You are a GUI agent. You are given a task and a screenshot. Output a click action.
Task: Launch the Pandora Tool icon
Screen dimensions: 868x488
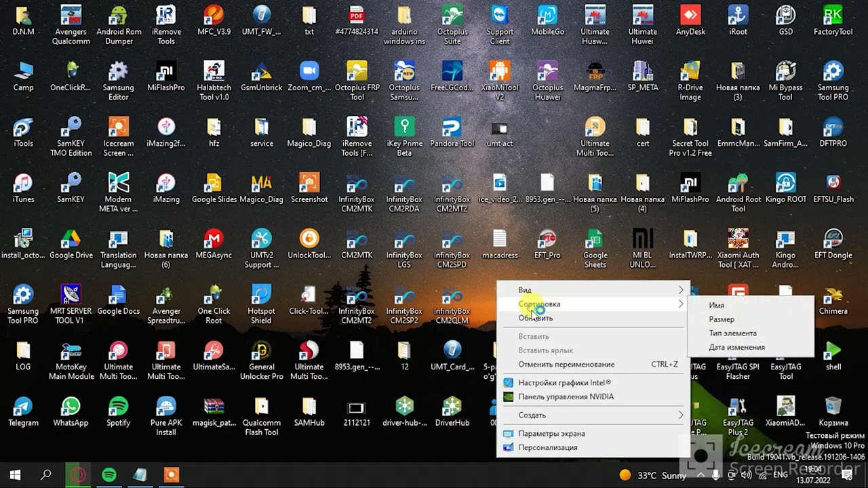[x=452, y=131]
